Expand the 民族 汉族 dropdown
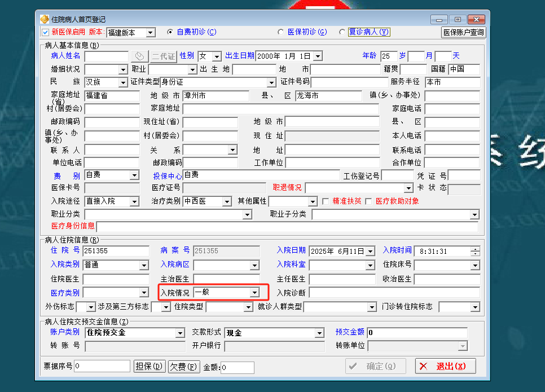Image resolution: width=545 pixels, height=392 pixels. 123,83
